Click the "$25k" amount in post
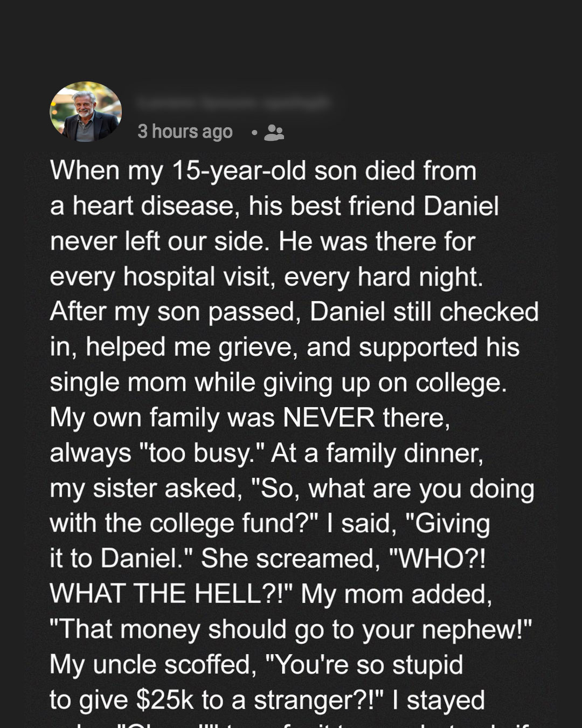This screenshot has height=728, width=582. point(164,700)
